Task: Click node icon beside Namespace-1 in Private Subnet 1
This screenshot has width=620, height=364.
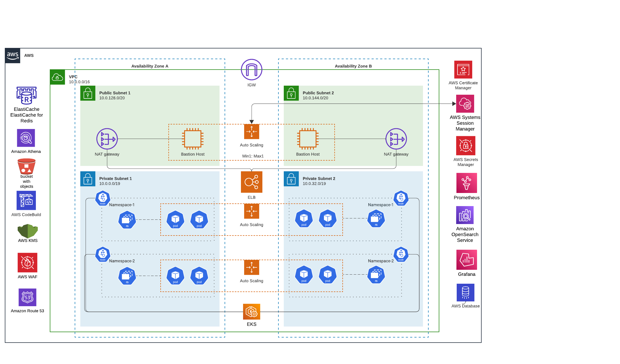Action: coord(103,198)
